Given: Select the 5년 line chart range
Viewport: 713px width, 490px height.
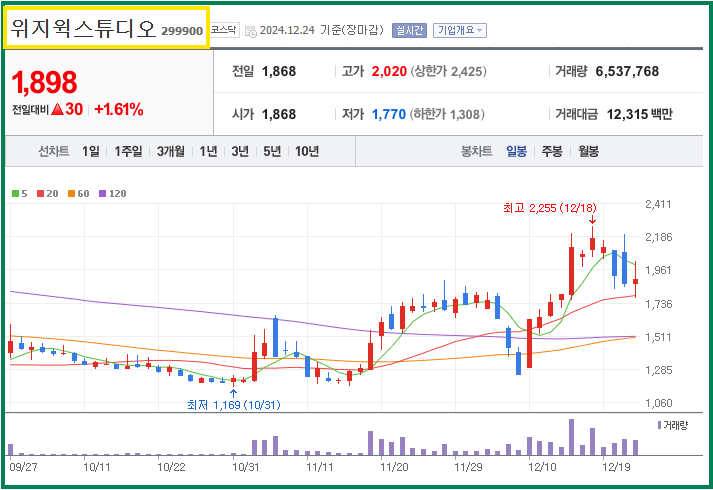Looking at the screenshot, I should [x=272, y=151].
